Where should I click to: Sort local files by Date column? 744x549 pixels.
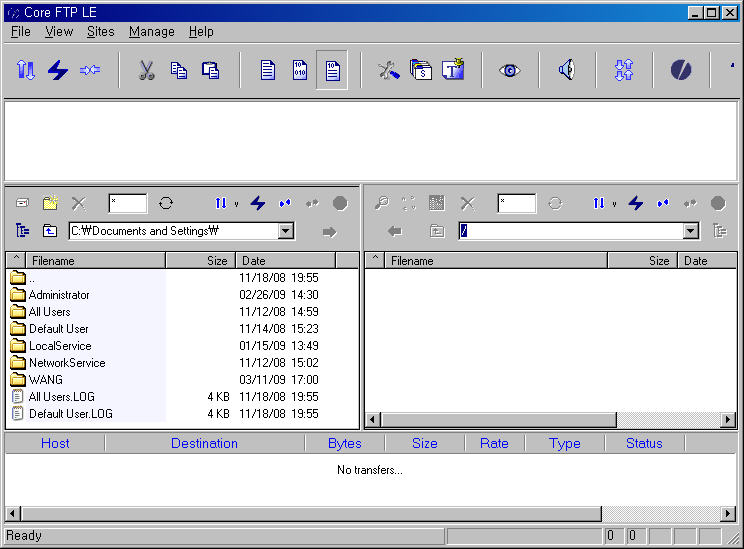point(286,261)
